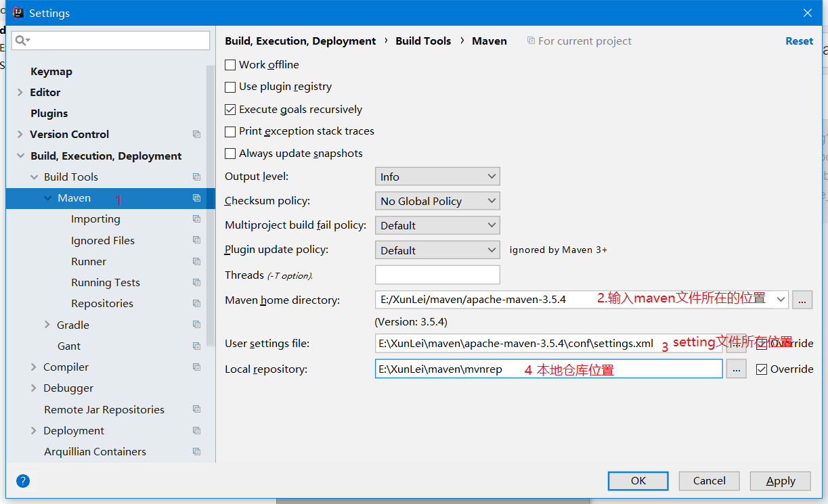Open the Output level dropdown
Viewport: 828px width, 504px height.
(x=437, y=177)
